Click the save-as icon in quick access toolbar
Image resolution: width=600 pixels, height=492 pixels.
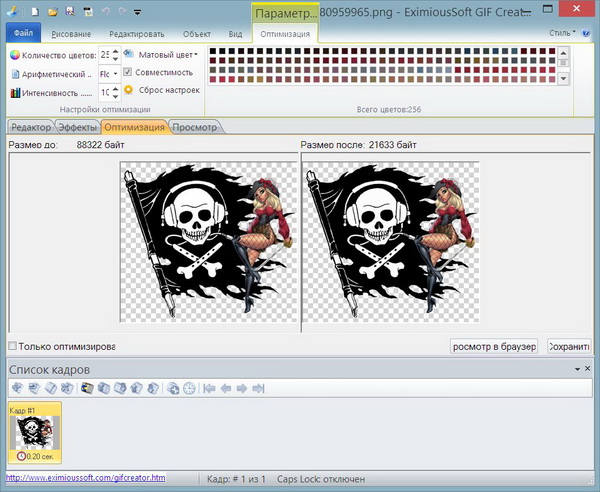[x=88, y=12]
